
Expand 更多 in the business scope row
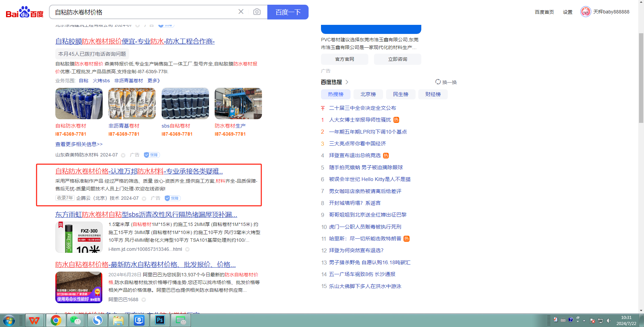point(154,81)
